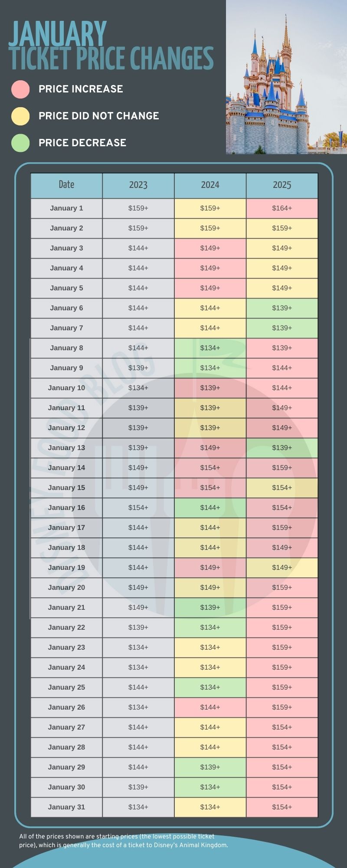This screenshot has width=347, height=868.
Task: Click the 2023 price cell for January 10
Action: (138, 388)
